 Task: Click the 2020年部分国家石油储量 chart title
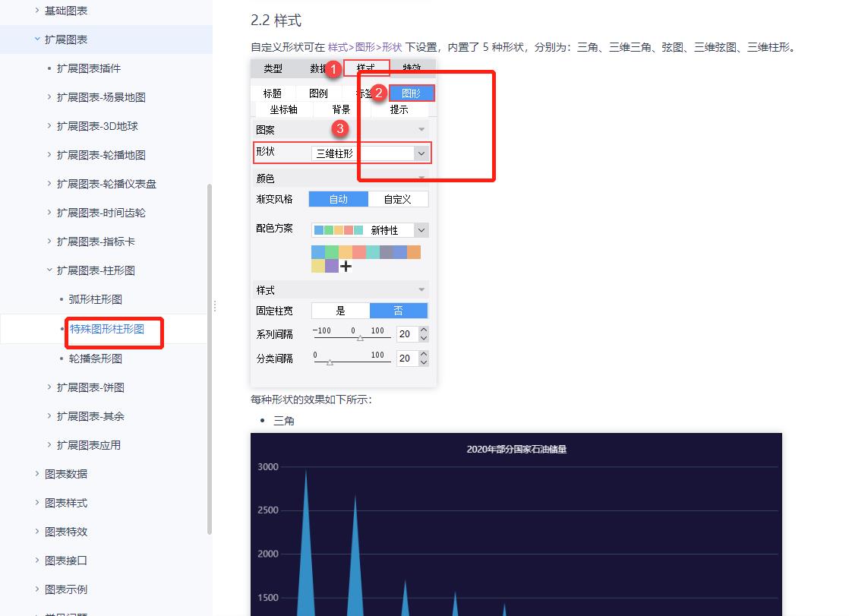516,449
